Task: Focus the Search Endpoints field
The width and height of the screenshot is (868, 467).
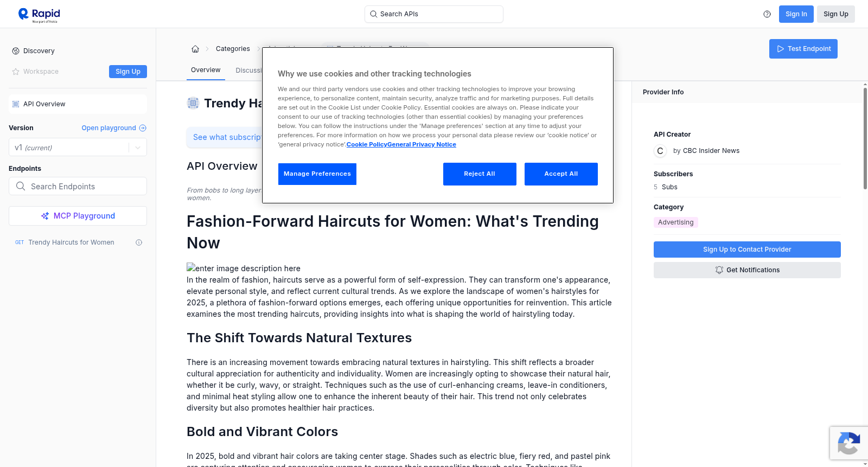Action: pyautogui.click(x=78, y=186)
